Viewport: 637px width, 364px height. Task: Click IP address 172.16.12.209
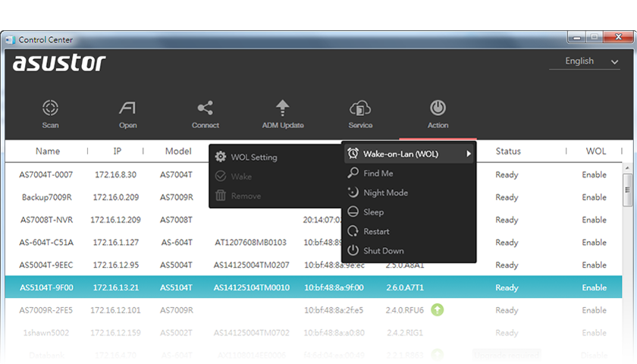point(115,220)
